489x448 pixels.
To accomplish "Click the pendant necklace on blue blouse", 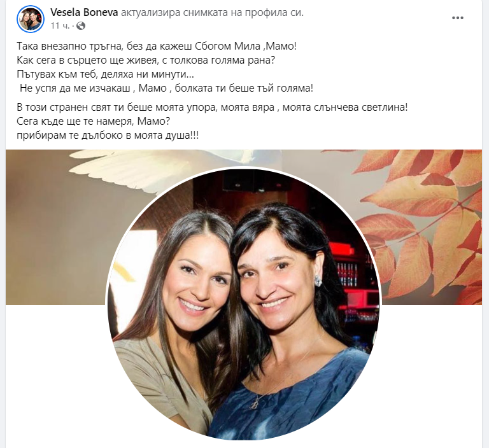I will click(253, 403).
